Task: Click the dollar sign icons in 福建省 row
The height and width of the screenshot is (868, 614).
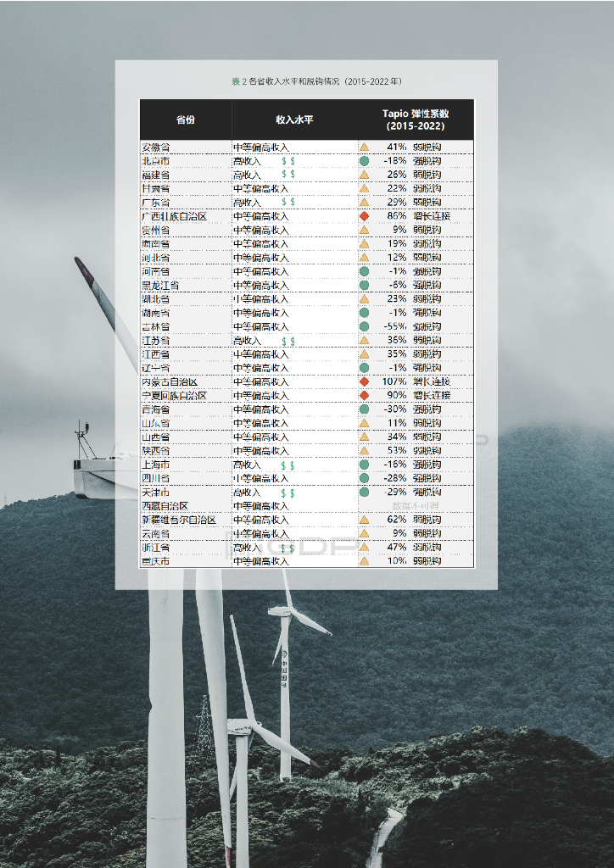Action: coord(287,175)
